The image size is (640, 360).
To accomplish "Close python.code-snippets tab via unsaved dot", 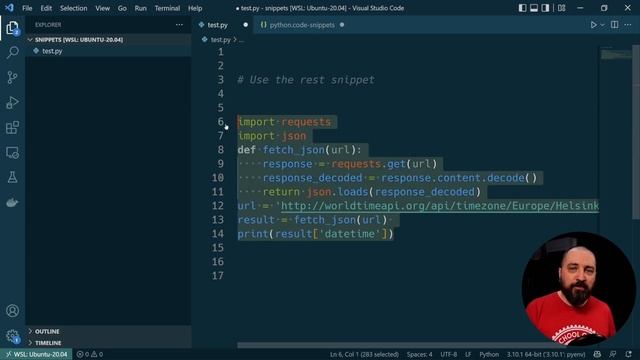I will [342, 25].
